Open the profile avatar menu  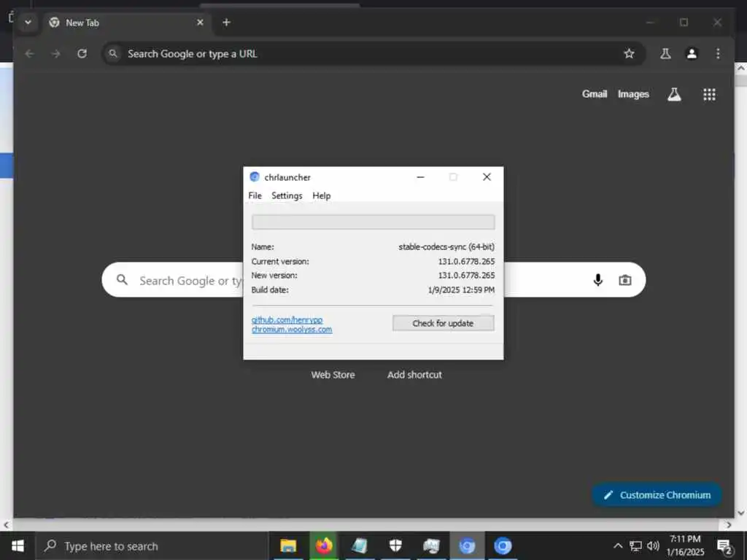[692, 54]
